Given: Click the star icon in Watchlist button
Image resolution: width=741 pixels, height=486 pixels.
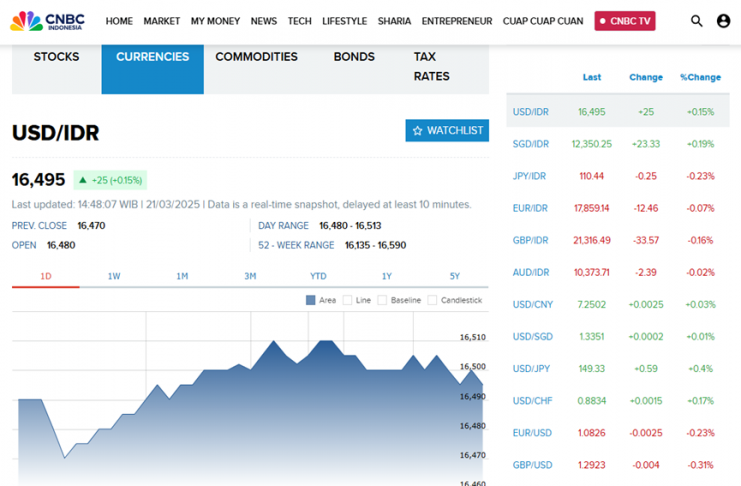Looking at the screenshot, I should point(418,131).
